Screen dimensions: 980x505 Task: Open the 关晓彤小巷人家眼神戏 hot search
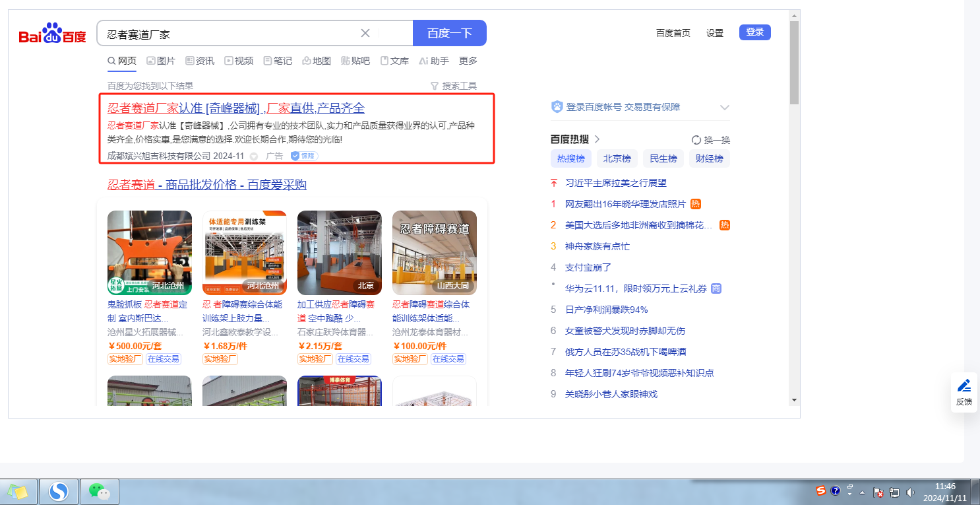611,394
